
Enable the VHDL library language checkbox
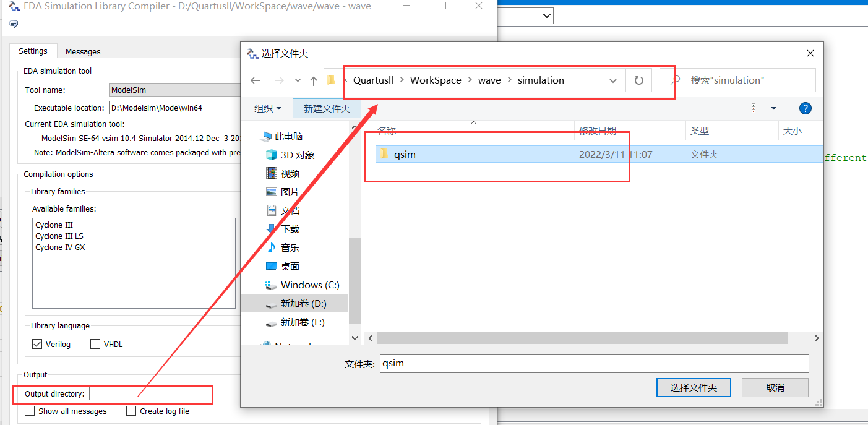coord(96,344)
